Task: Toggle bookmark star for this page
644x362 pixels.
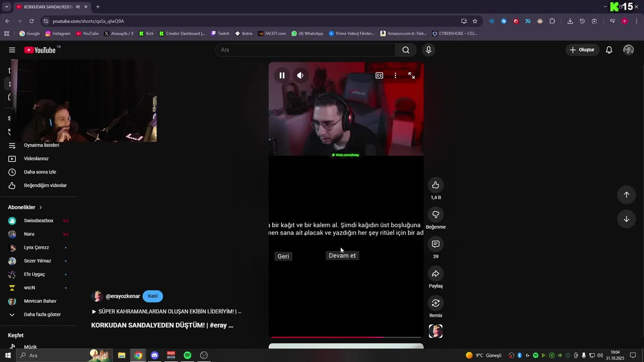Action: point(475,21)
